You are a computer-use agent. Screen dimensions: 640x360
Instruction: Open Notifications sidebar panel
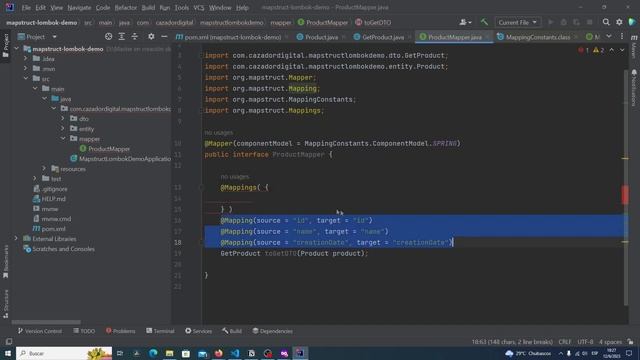pyautogui.click(x=634, y=88)
